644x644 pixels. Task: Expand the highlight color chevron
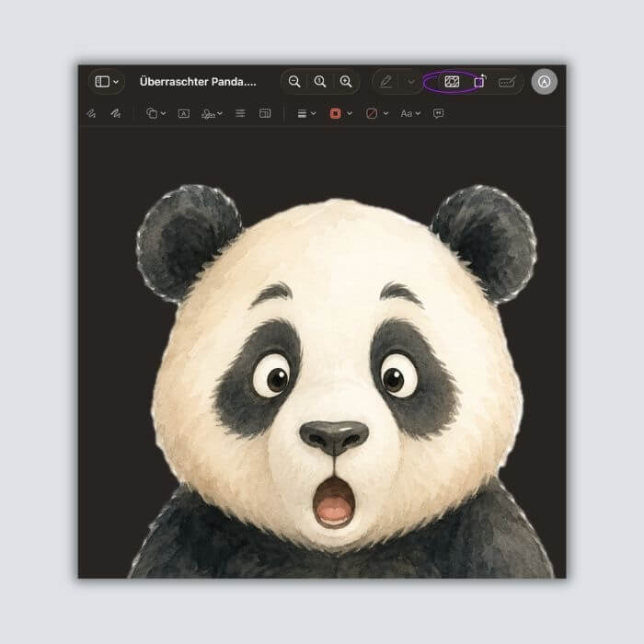point(410,82)
